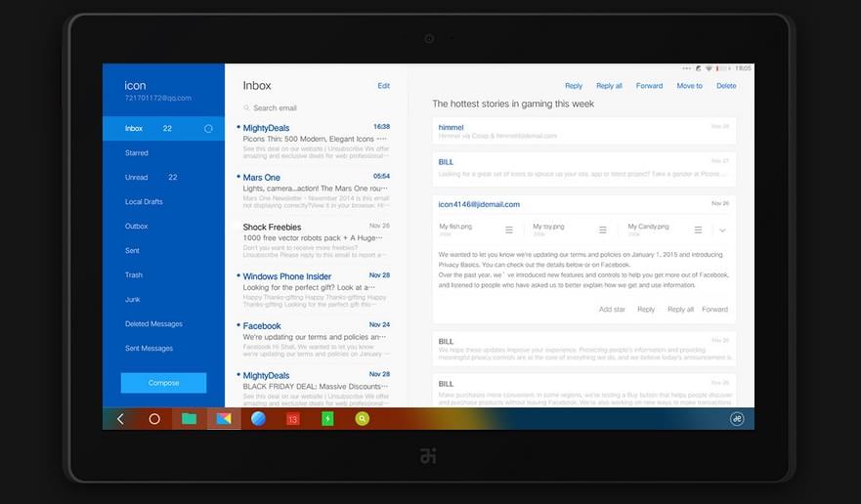Open the green file manager app
Viewport: 861px width, 504px height.
(189, 419)
